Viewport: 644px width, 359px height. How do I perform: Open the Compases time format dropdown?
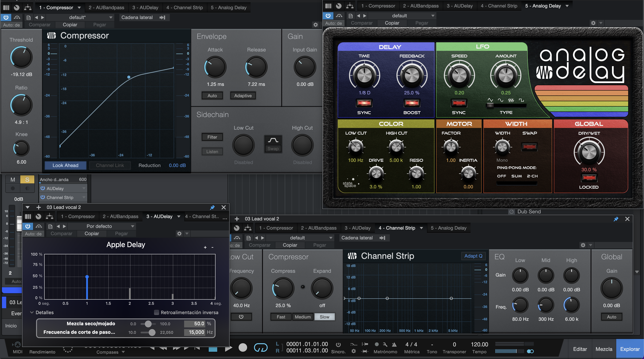click(x=111, y=352)
